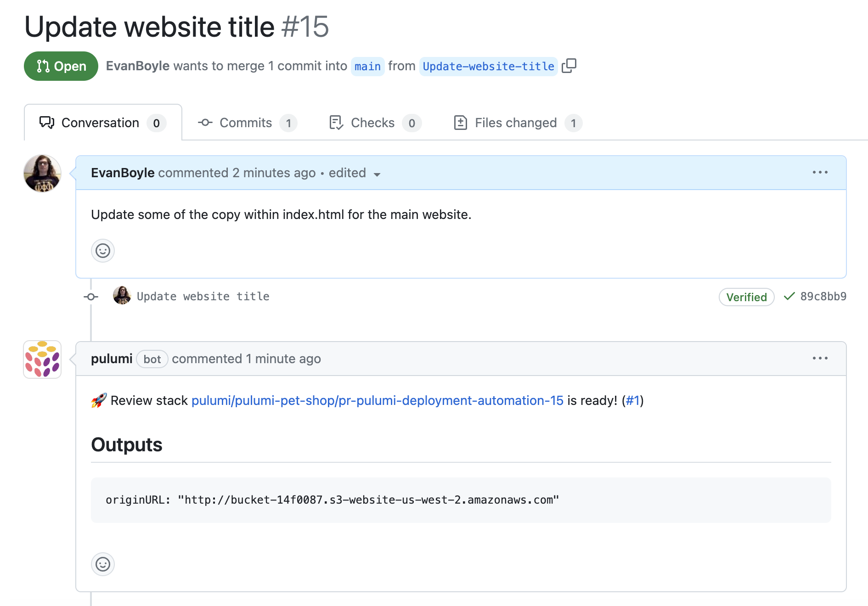View the Checks tab
The height and width of the screenshot is (606, 868).
click(x=372, y=123)
